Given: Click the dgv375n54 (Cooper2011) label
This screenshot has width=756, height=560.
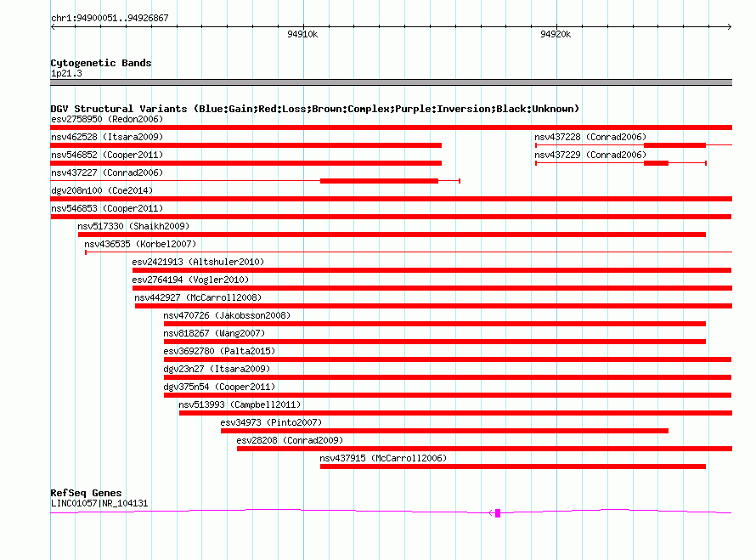Looking at the screenshot, I should click(219, 387).
